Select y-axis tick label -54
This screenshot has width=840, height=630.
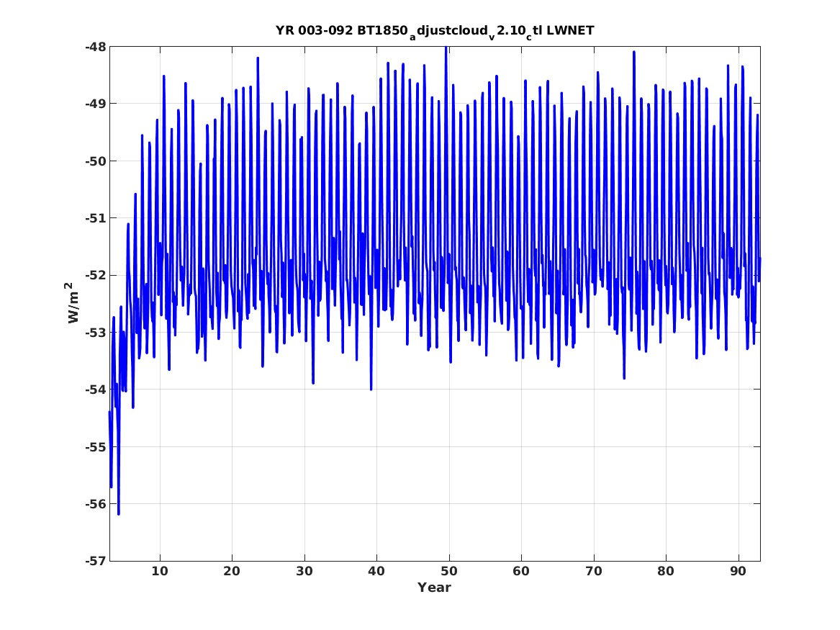96,390
